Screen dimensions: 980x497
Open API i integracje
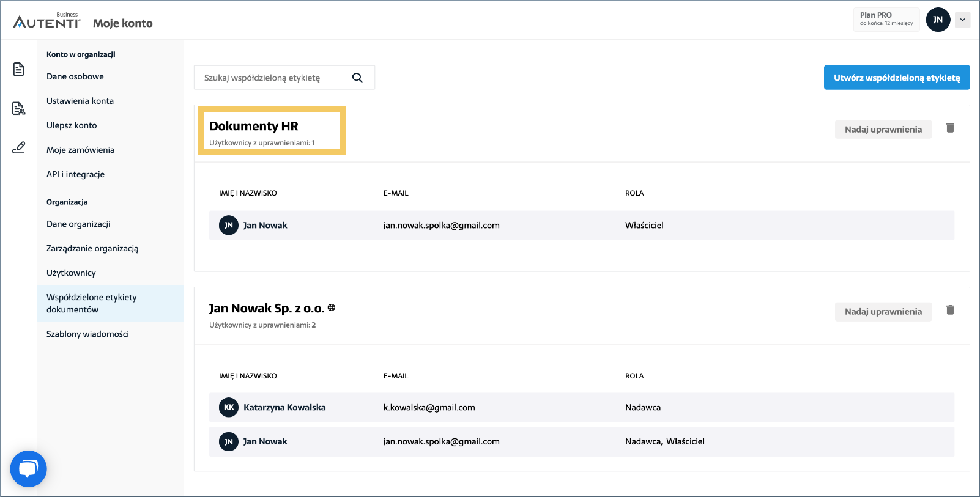76,174
